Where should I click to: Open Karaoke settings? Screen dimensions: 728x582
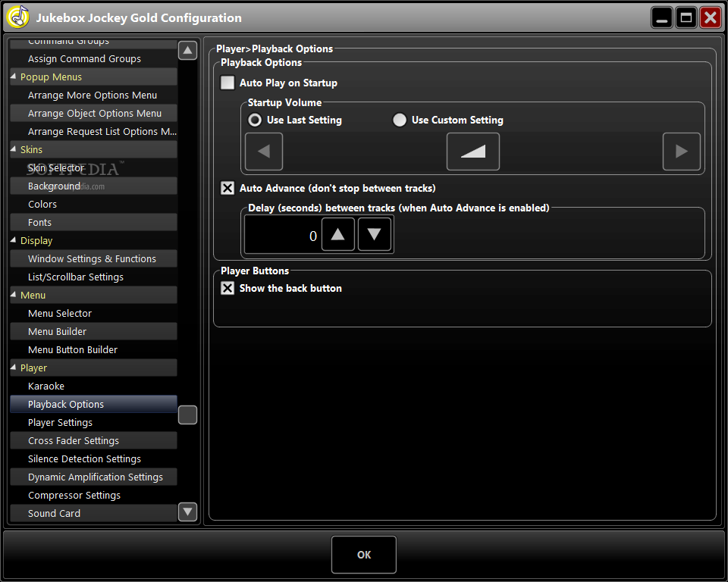click(x=93, y=386)
